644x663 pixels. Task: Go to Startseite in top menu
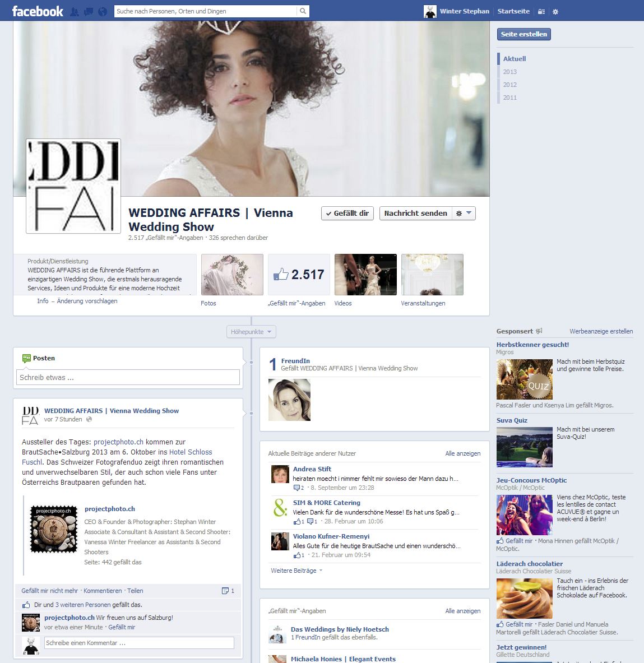[x=513, y=11]
